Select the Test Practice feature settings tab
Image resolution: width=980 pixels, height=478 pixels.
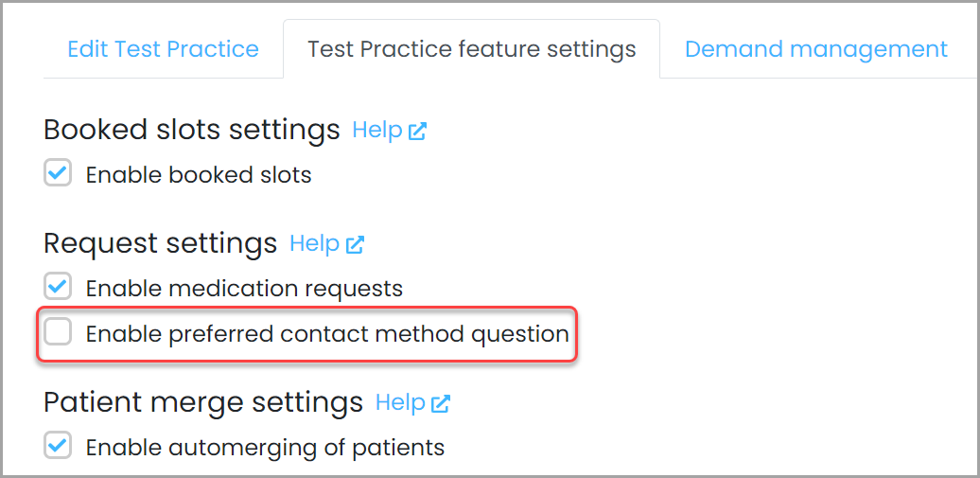pyautogui.click(x=472, y=49)
